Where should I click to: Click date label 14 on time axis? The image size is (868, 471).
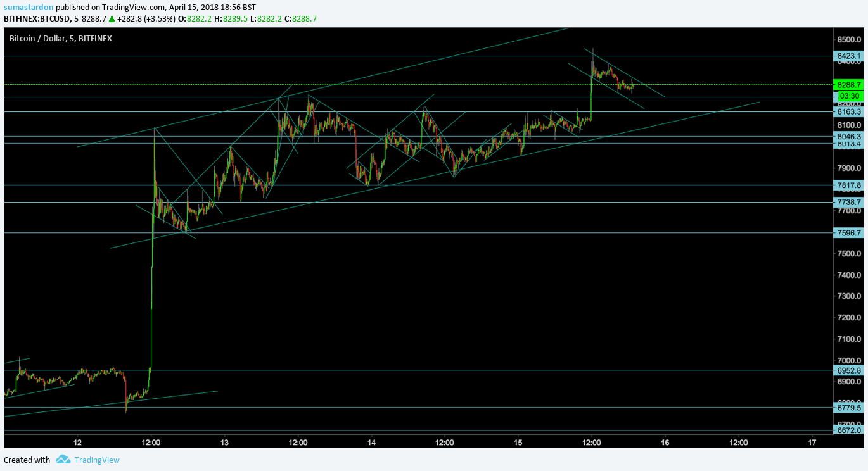click(x=371, y=443)
